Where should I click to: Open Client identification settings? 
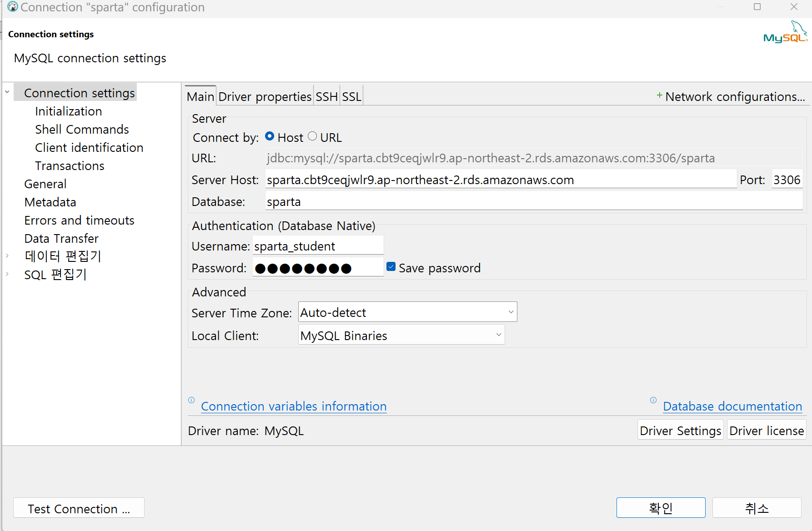coord(89,147)
